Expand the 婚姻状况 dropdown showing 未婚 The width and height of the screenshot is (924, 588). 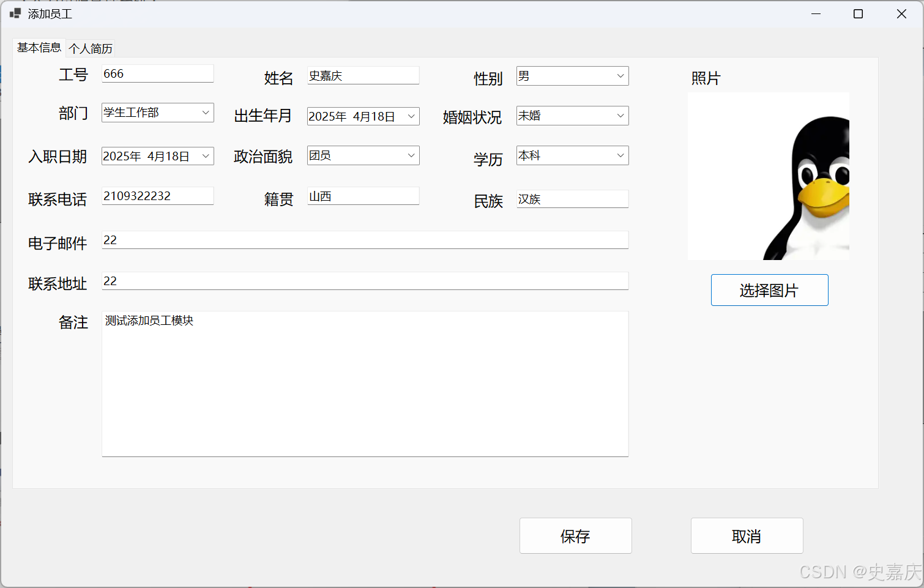[572, 116]
